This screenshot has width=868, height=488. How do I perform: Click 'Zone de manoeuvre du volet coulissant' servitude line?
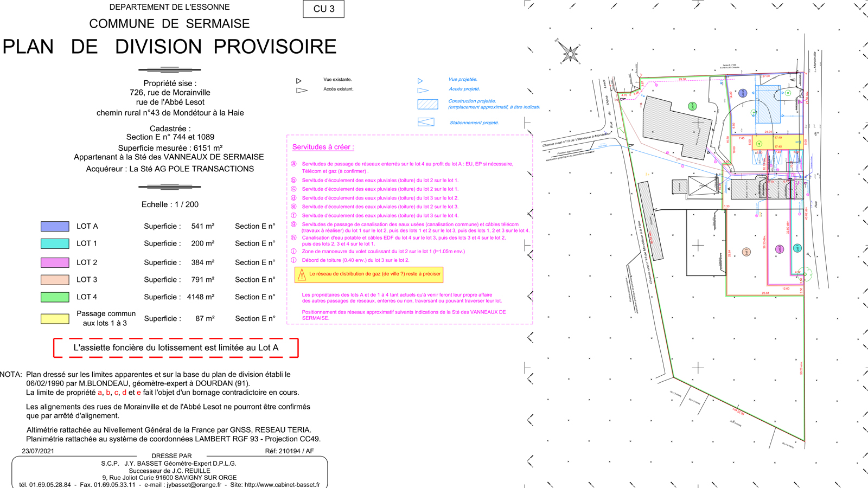(x=383, y=252)
